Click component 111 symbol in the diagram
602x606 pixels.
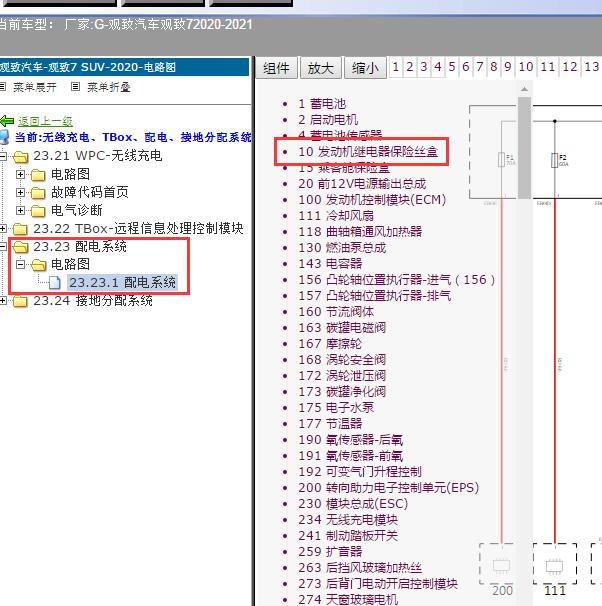click(554, 567)
